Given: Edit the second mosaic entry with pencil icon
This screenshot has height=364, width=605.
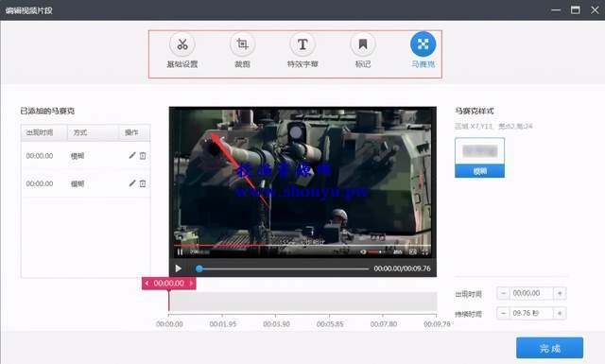Looking at the screenshot, I should 132,183.
